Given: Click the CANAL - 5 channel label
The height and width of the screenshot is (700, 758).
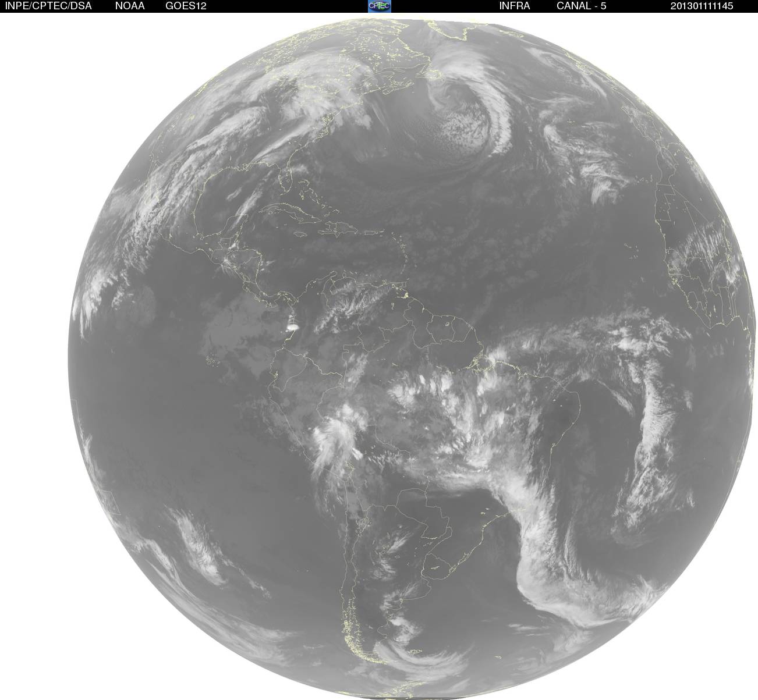Looking at the screenshot, I should 582,6.
